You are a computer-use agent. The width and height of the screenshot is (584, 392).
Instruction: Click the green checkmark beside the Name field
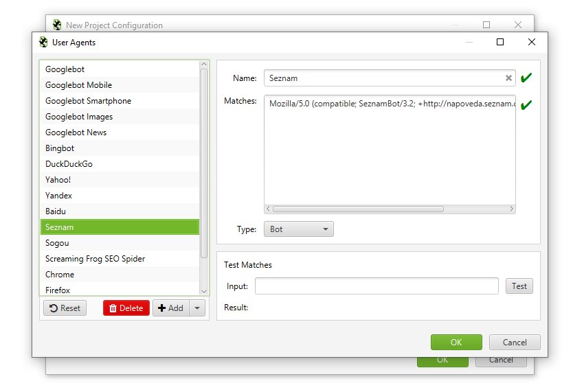coord(526,78)
